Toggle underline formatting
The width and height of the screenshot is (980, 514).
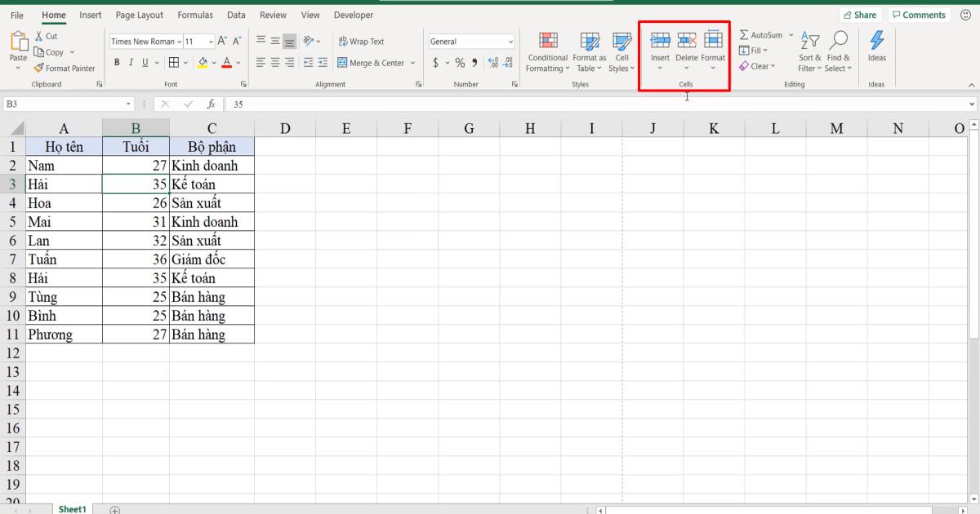point(144,61)
